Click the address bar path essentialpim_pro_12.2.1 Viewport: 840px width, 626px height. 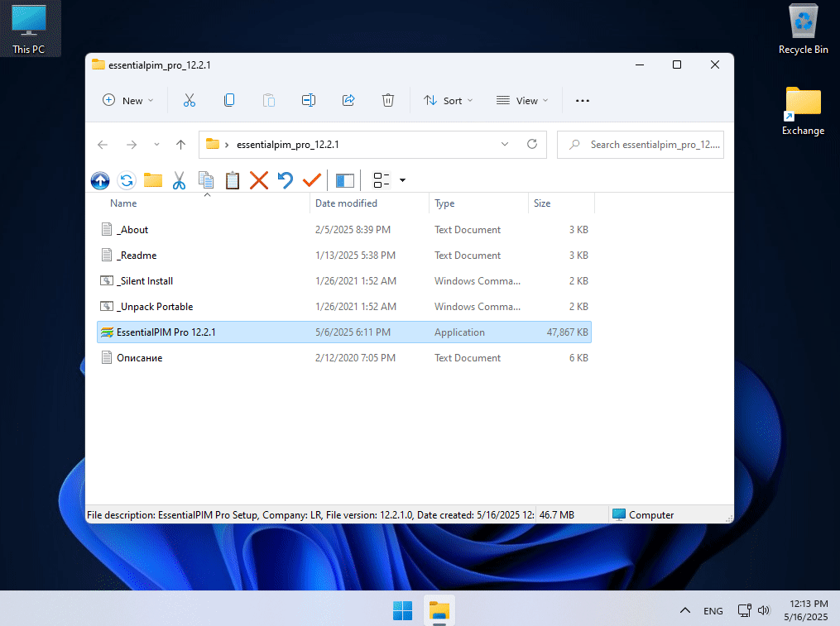(x=288, y=145)
